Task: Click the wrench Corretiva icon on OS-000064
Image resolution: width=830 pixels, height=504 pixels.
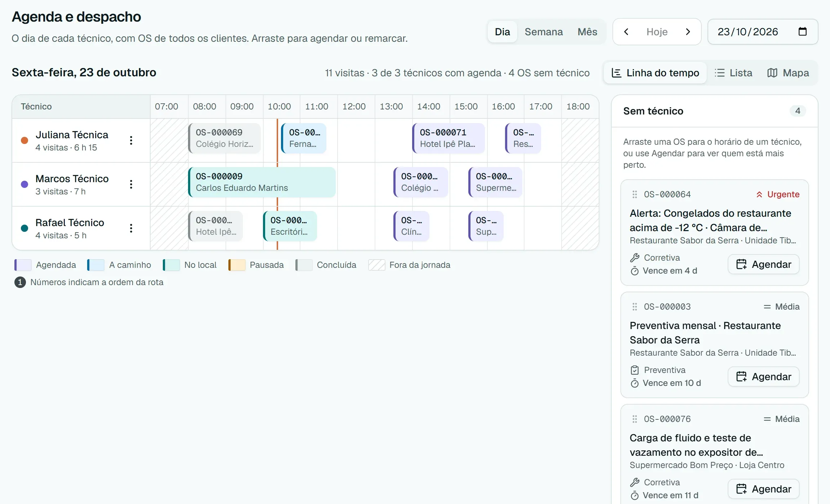Action: pyautogui.click(x=635, y=258)
